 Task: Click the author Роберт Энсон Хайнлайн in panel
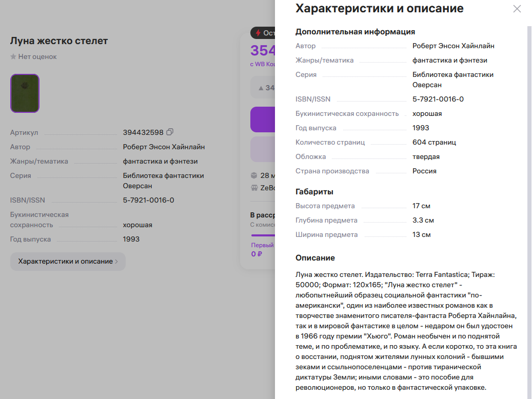tap(454, 46)
